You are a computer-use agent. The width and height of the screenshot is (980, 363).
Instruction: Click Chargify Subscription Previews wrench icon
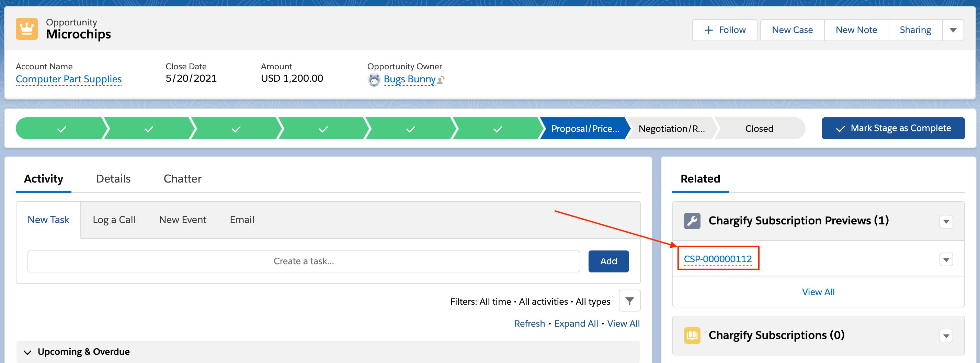(x=692, y=221)
